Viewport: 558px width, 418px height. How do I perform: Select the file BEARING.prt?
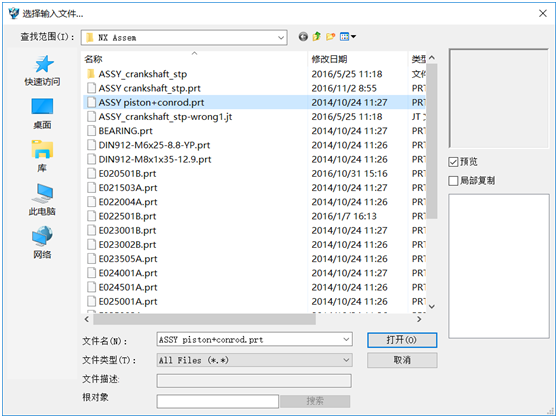point(125,131)
